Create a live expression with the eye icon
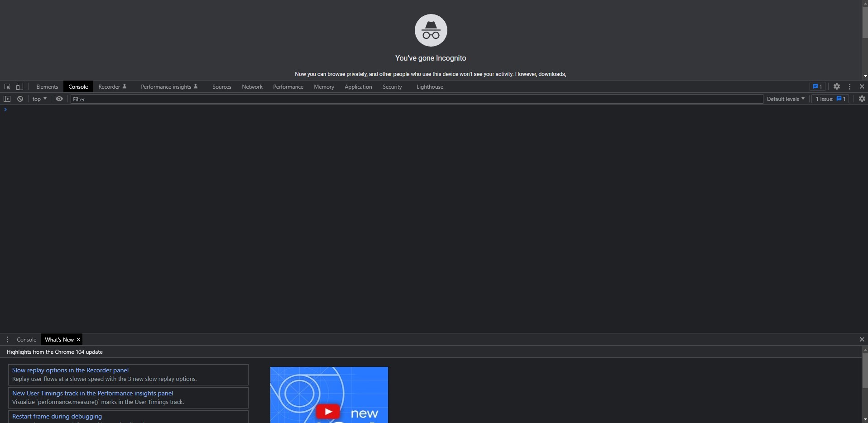 click(59, 99)
